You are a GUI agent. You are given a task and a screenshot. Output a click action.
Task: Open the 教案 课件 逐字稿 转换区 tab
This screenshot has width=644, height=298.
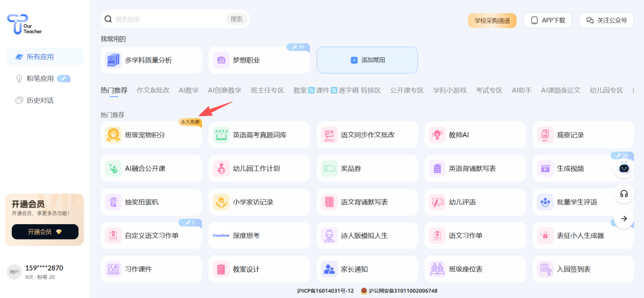(x=337, y=91)
